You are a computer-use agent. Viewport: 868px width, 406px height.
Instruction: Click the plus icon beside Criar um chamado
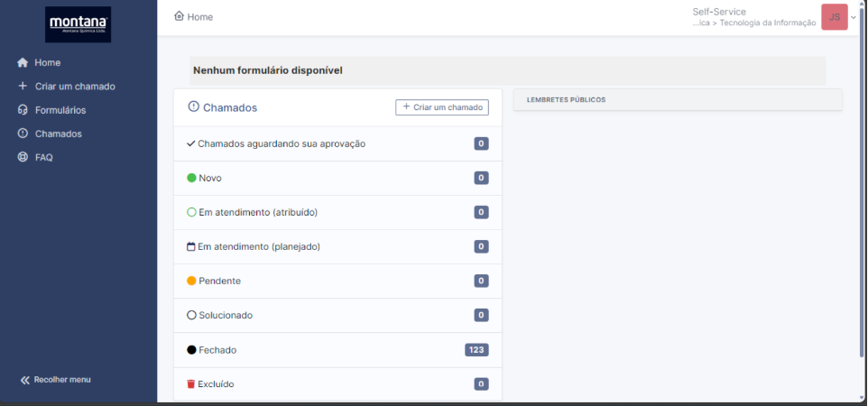tap(23, 87)
